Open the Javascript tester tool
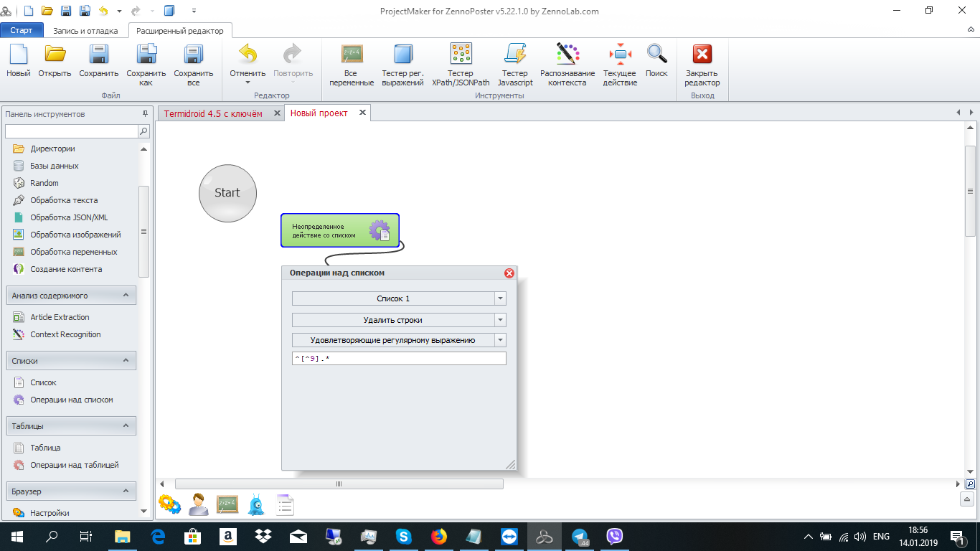Image resolution: width=980 pixels, height=551 pixels. point(515,65)
